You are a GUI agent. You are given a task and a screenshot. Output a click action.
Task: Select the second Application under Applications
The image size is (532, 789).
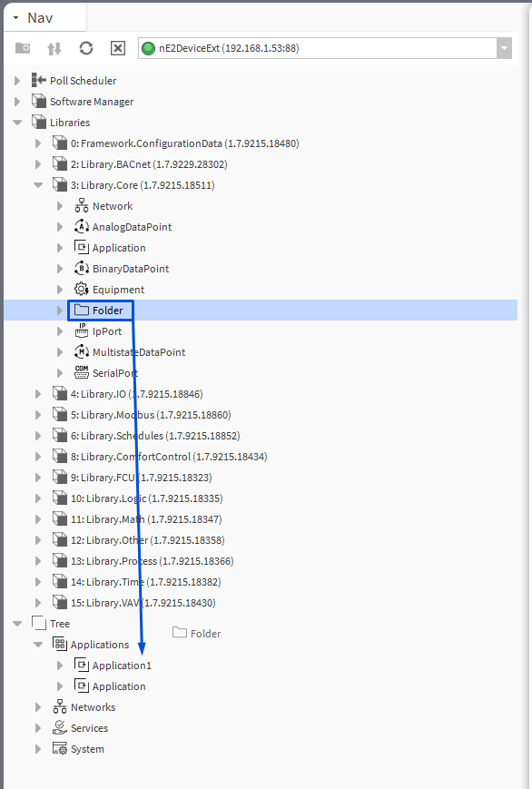pos(119,686)
